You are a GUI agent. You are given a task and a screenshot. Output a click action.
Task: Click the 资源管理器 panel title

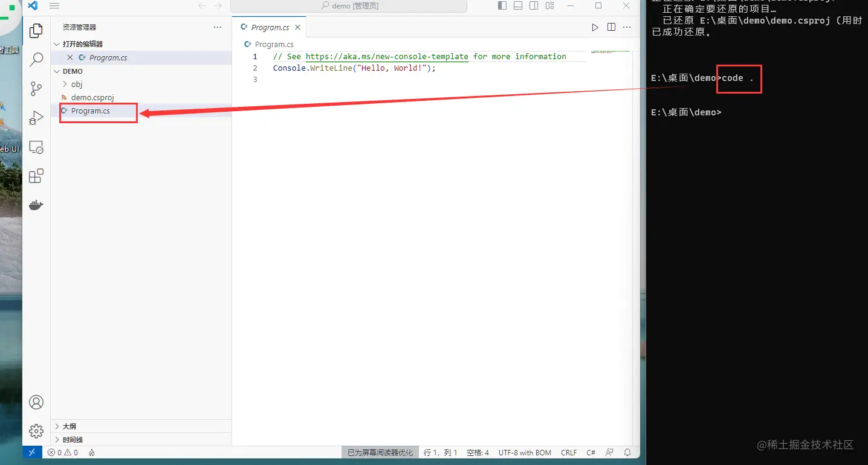click(79, 27)
